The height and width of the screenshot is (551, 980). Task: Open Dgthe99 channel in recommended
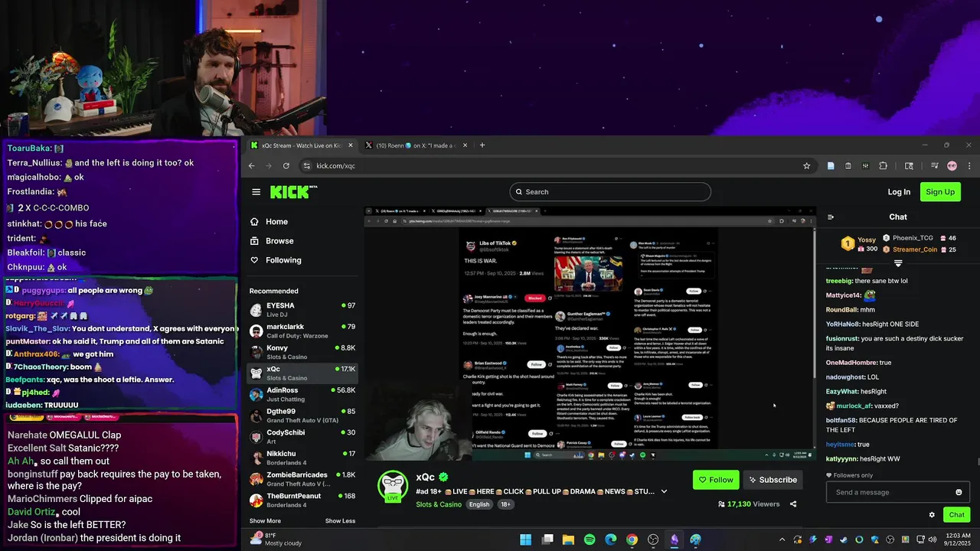point(302,416)
